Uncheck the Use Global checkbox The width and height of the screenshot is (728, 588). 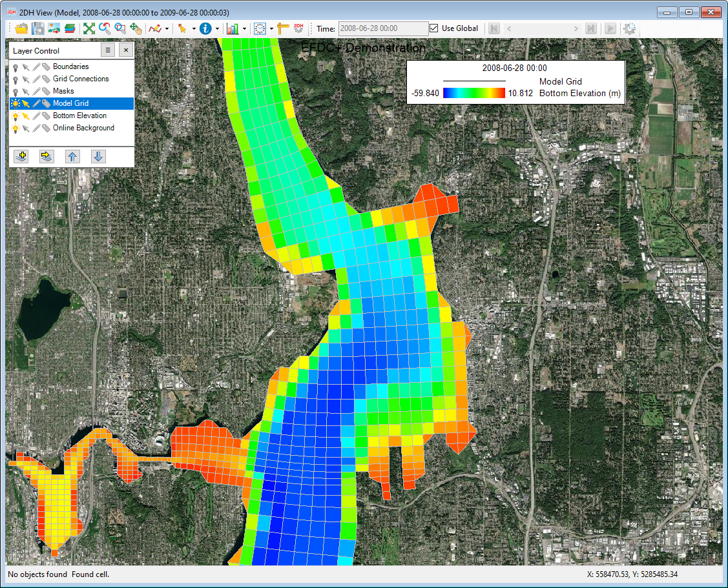click(435, 28)
